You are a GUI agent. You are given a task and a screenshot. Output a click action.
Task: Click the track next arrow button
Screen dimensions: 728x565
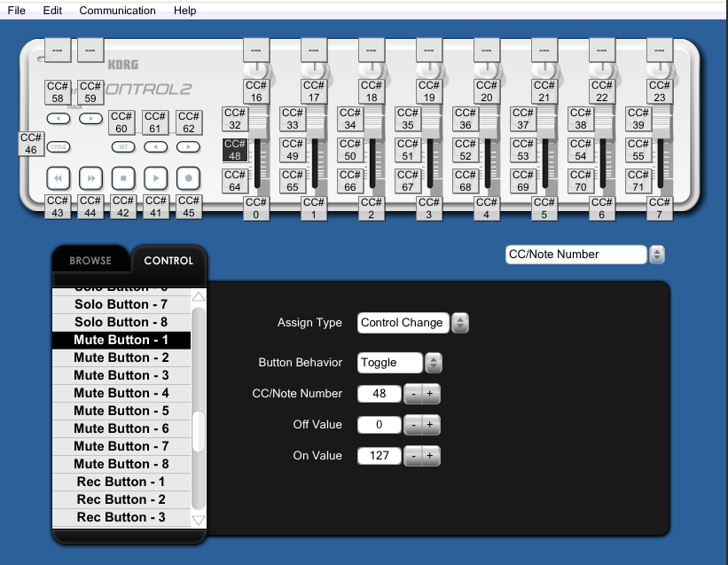(91, 119)
